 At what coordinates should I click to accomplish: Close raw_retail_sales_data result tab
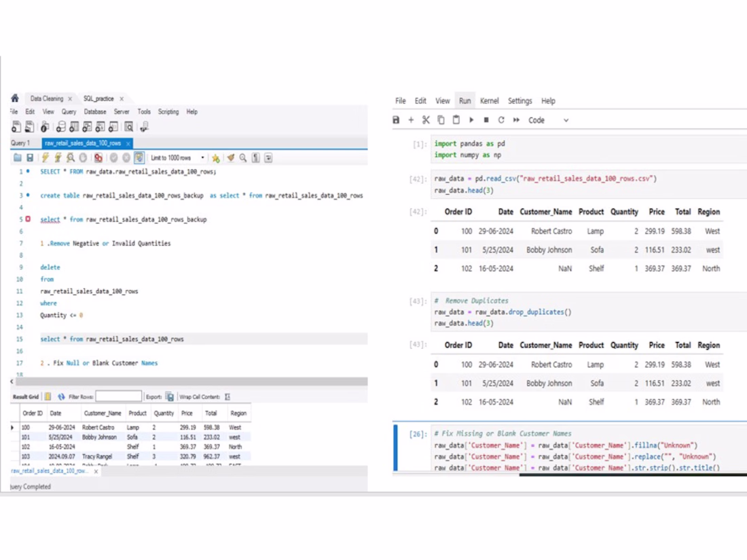pyautogui.click(x=96, y=472)
